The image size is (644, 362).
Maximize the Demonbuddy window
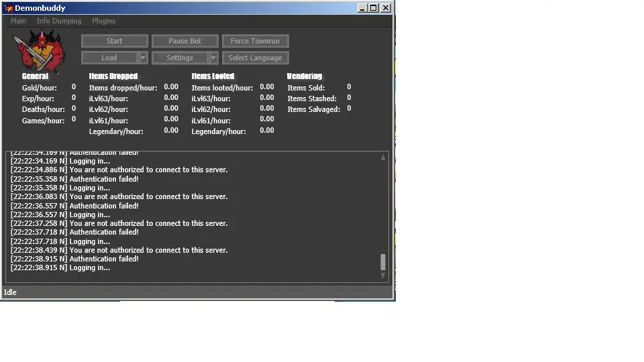point(374,8)
